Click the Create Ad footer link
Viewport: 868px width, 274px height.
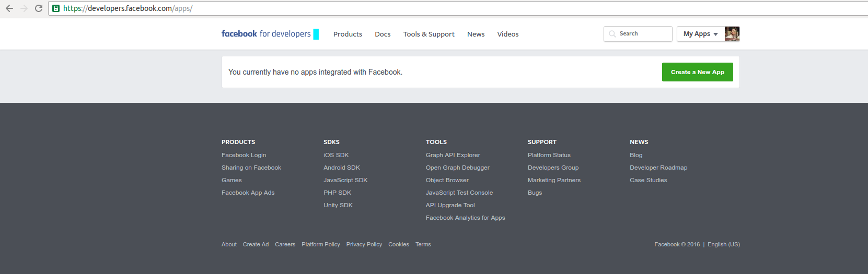(x=256, y=244)
